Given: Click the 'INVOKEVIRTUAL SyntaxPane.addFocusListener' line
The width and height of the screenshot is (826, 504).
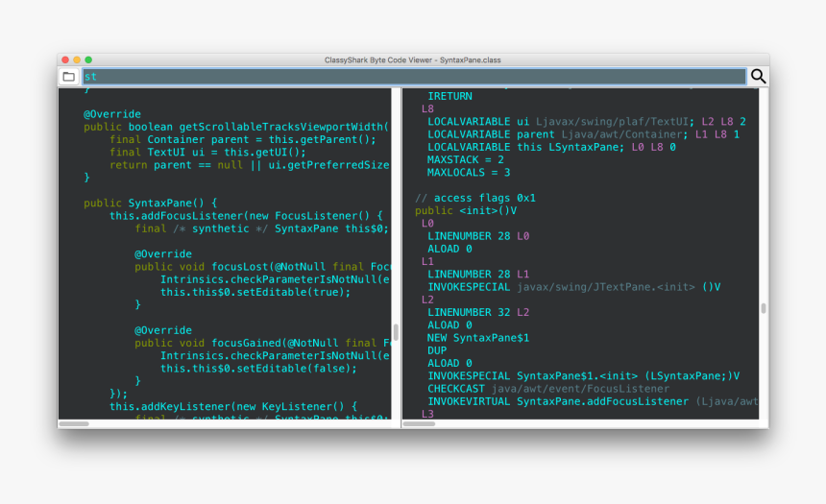Looking at the screenshot, I should tap(593, 401).
